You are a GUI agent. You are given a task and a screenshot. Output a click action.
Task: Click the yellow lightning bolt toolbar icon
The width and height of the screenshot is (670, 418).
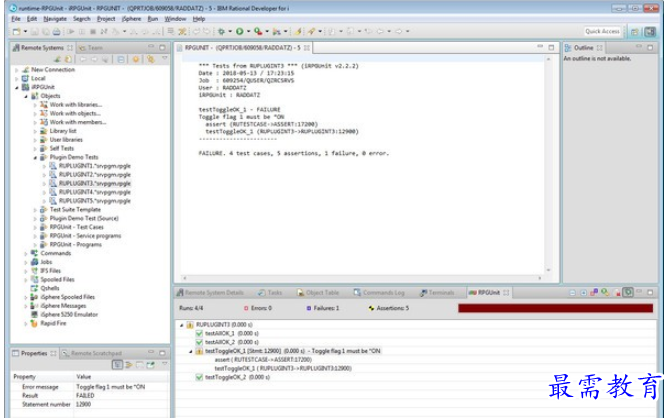coord(298,31)
